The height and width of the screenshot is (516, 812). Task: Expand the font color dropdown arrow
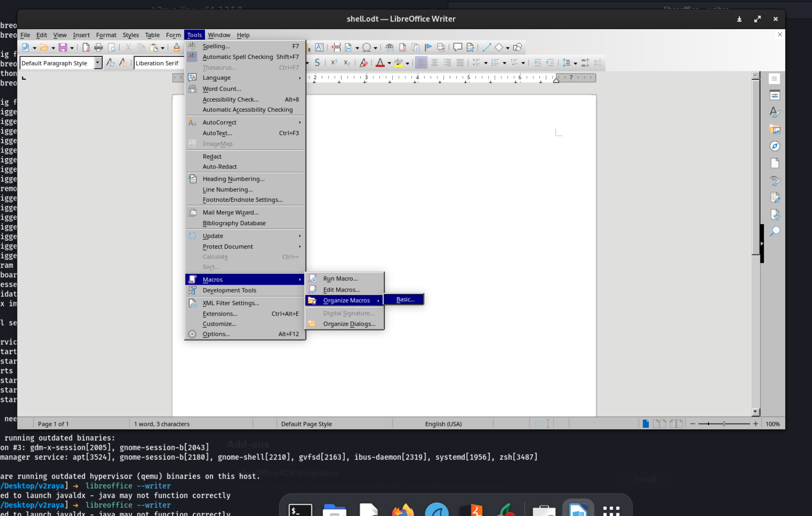click(x=389, y=63)
